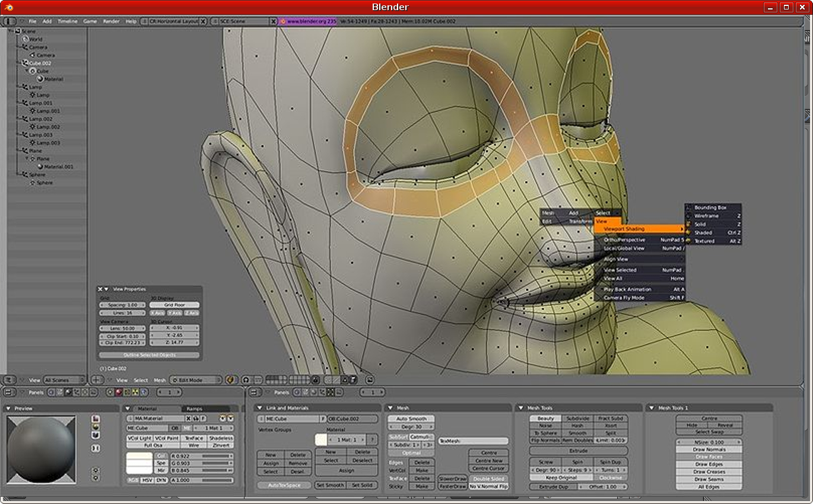Viewport: 813px width, 504px height.
Task: Click the red sphere material buttons icon
Action: [x=118, y=393]
